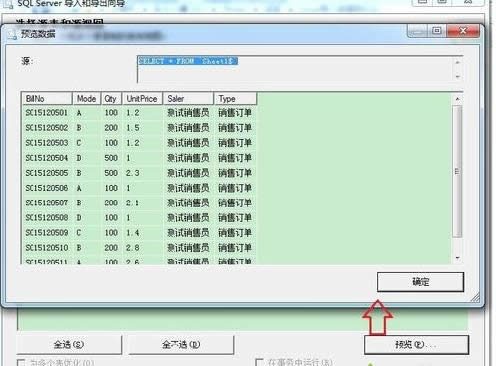Select row SC15120505 in the grid
This screenshot has height=366, width=496.
pyautogui.click(x=139, y=173)
